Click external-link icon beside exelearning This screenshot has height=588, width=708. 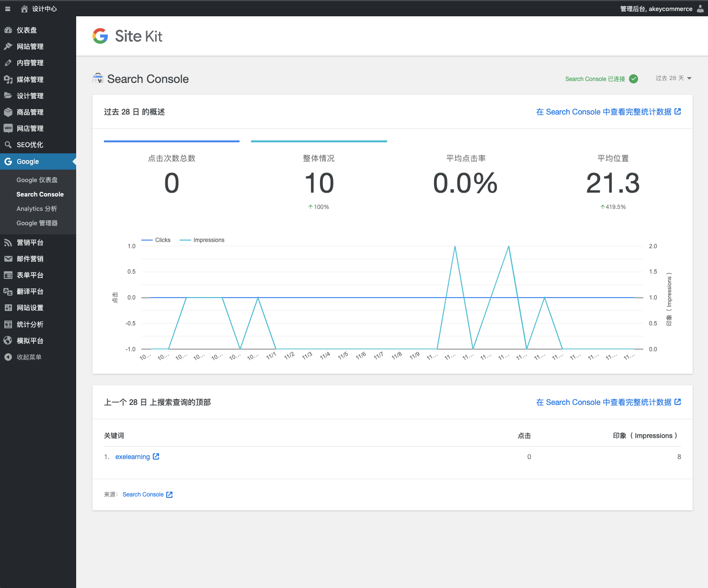pos(156,457)
